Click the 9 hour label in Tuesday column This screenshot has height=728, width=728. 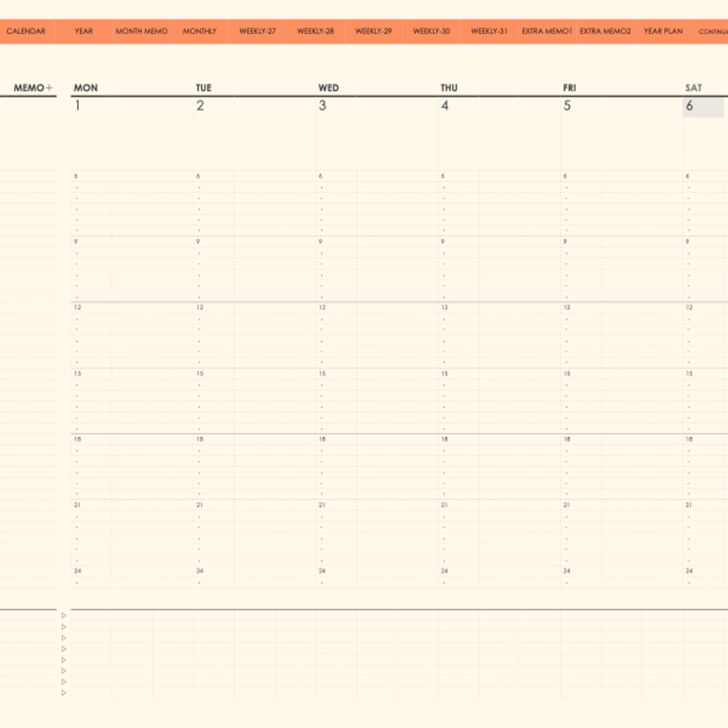(198, 241)
